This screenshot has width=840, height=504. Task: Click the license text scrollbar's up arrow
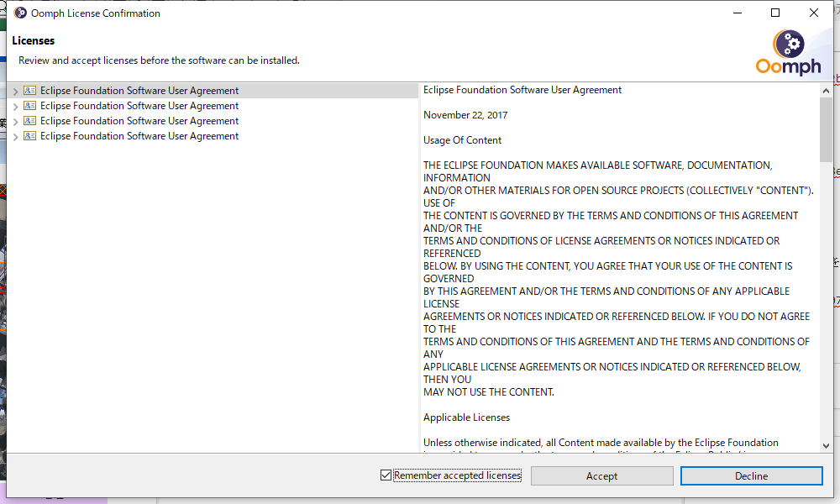(826, 89)
